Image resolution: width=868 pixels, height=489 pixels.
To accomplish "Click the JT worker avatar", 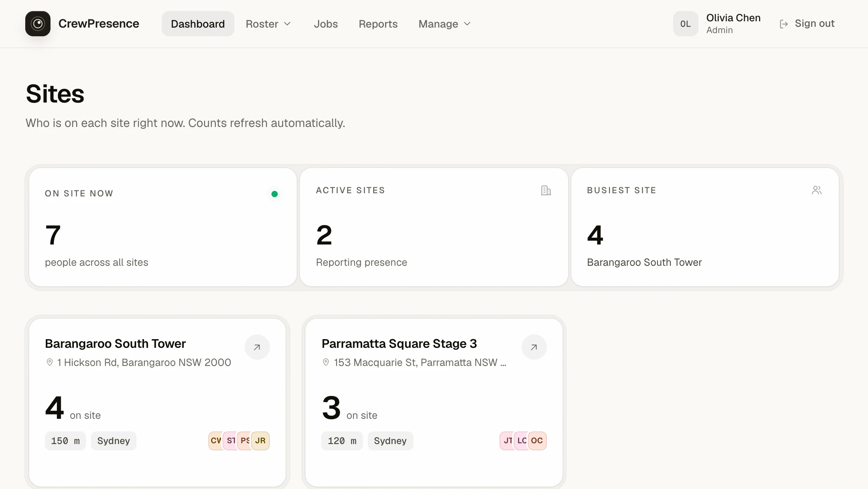I will click(x=507, y=440).
